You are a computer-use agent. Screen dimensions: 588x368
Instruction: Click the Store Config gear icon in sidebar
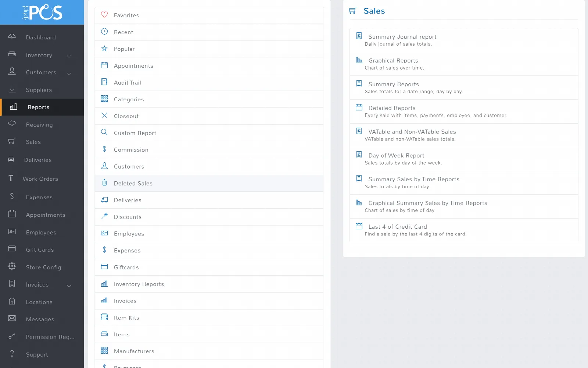coord(12,266)
